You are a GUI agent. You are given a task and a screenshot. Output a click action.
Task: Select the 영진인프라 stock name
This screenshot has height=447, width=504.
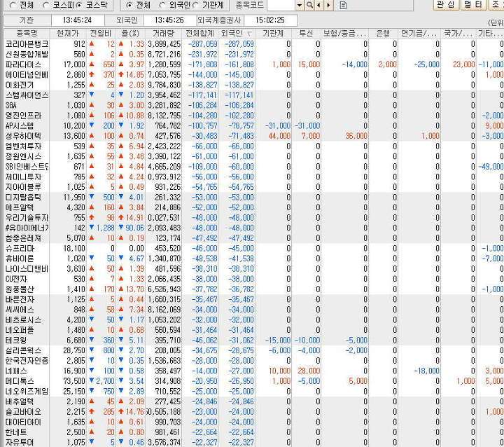(24, 116)
